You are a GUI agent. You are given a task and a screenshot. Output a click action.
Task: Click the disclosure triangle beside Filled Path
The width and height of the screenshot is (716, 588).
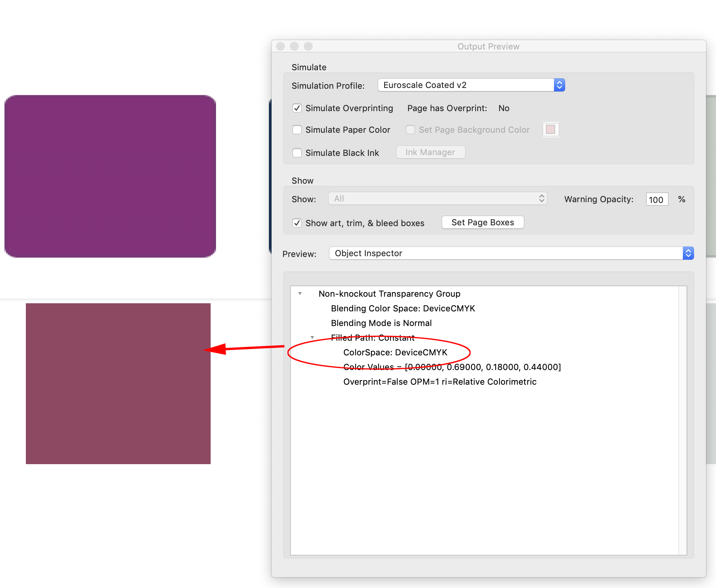(x=312, y=337)
